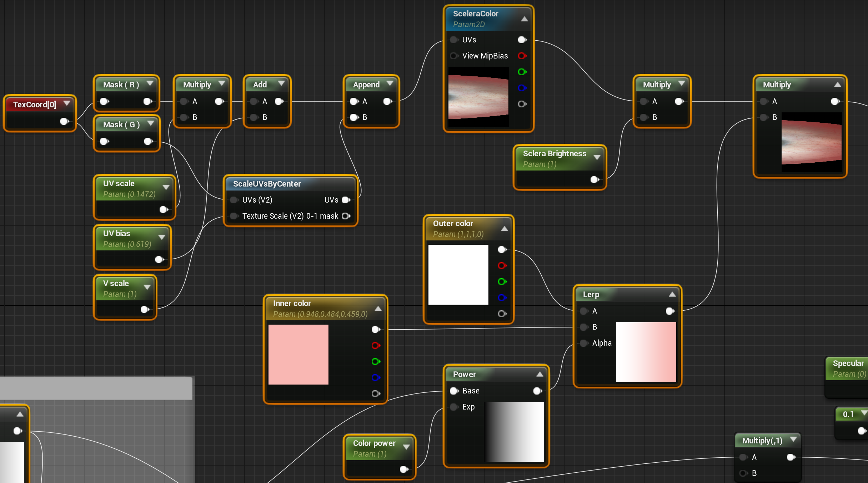
Task: Click the green channel output pin on SceleraColor
Action: click(x=522, y=72)
